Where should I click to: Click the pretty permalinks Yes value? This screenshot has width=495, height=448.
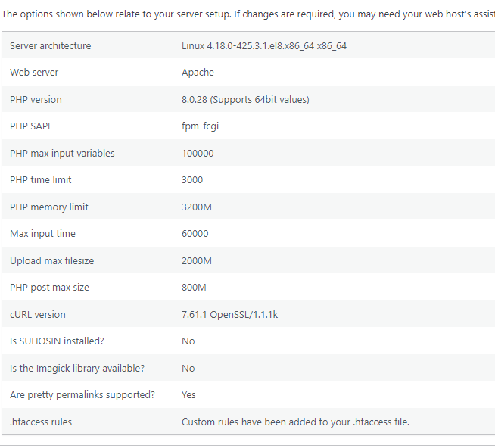[188, 394]
